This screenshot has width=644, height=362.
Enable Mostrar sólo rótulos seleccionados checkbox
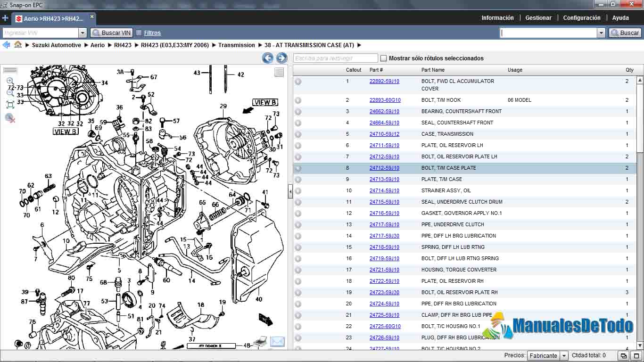(x=383, y=58)
